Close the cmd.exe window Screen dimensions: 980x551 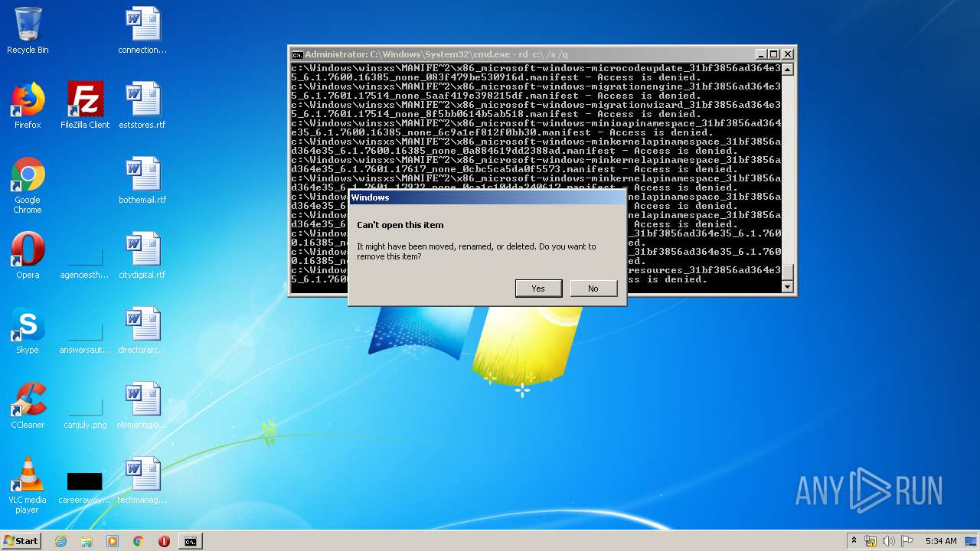788,54
